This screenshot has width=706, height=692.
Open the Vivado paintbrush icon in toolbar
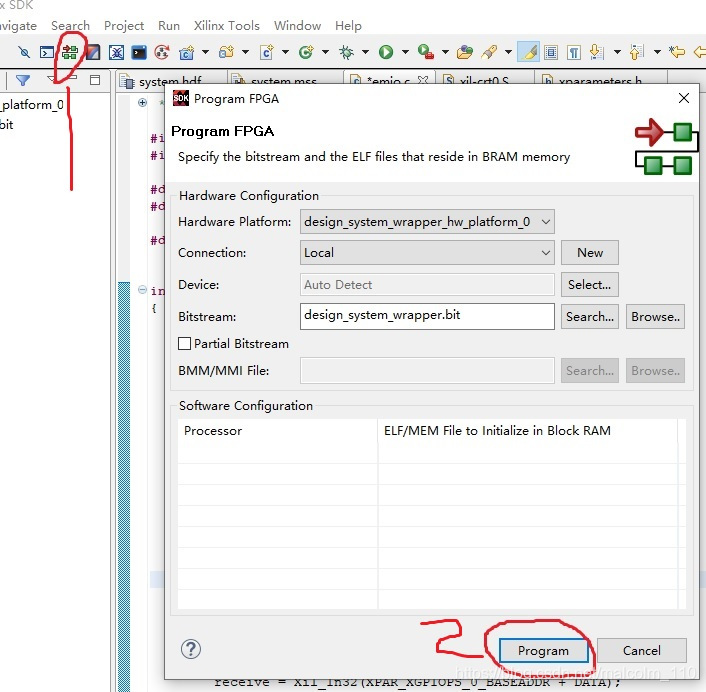(93, 53)
